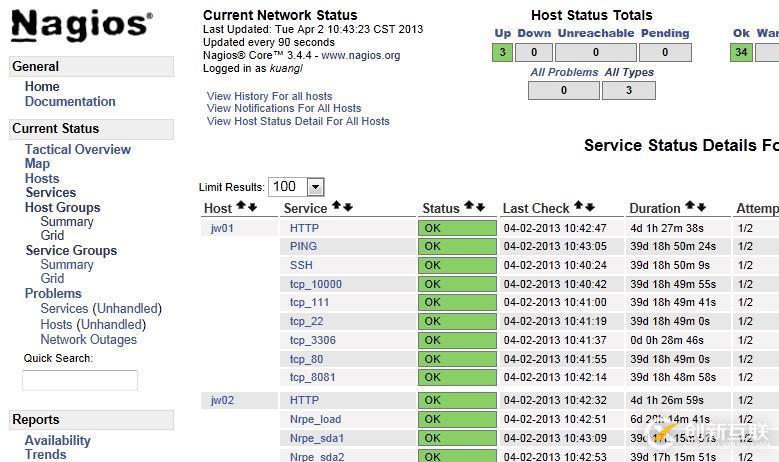Screen dimensions: 779x462
Task: Click View History For all hosts link
Action: pyautogui.click(x=269, y=96)
